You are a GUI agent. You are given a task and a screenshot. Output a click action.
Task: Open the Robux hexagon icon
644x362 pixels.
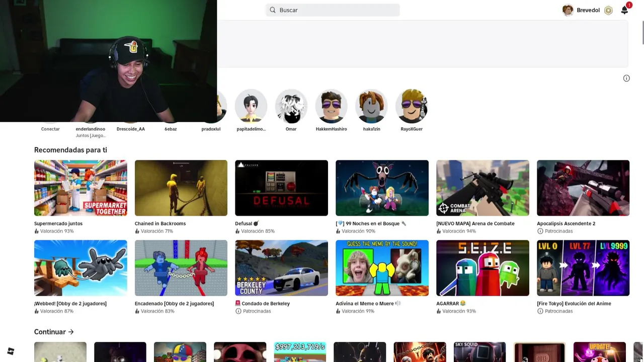click(608, 10)
